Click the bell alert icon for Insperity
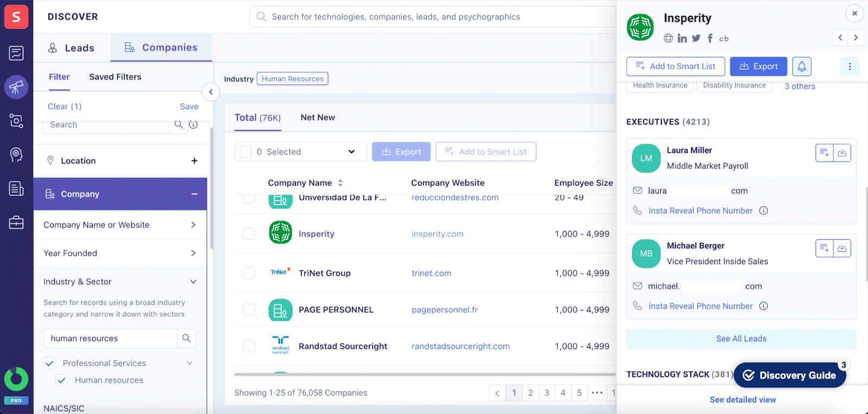868x414 pixels. tap(802, 66)
